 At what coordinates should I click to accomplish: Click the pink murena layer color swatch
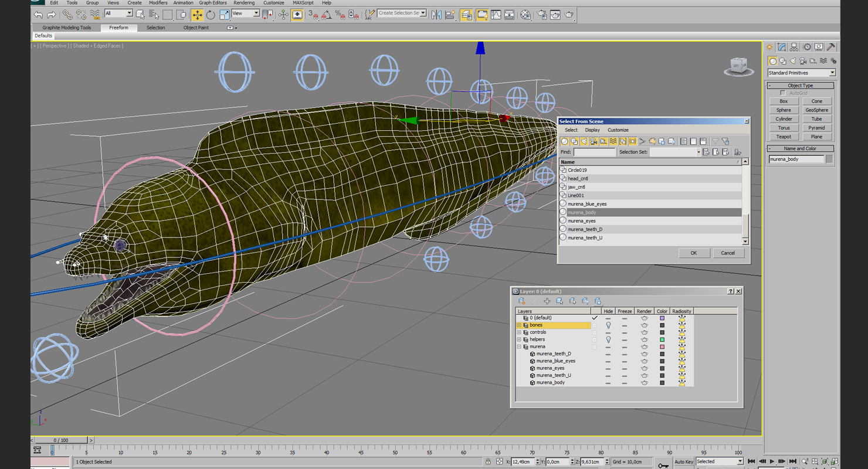662,347
